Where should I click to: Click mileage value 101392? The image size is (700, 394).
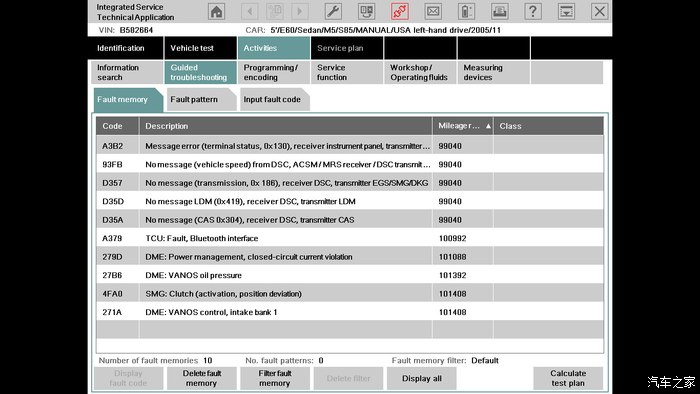[452, 275]
